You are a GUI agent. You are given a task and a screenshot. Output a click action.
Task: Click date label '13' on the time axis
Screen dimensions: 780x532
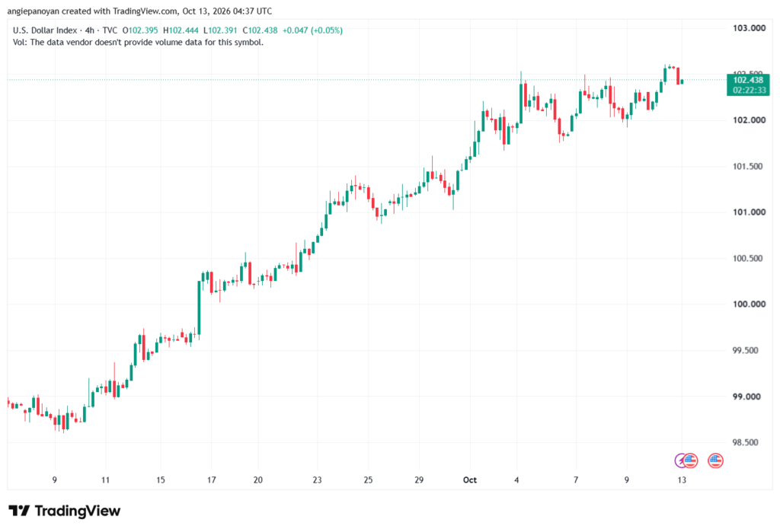click(682, 479)
